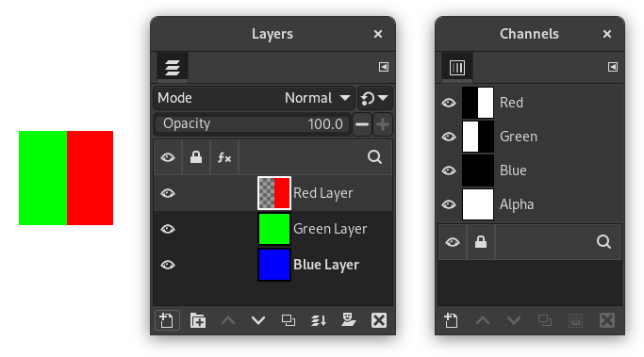Image resolution: width=644 pixels, height=357 pixels.
Task: Toggle Blue channel visibility
Action: (x=449, y=170)
